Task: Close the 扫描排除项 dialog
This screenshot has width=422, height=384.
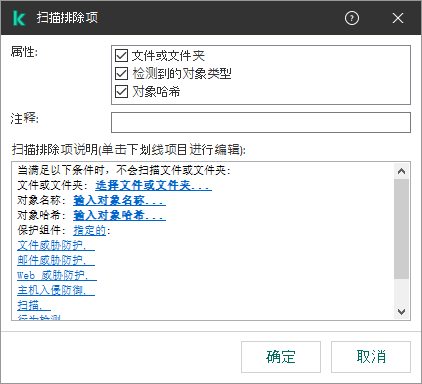Action: (x=398, y=18)
